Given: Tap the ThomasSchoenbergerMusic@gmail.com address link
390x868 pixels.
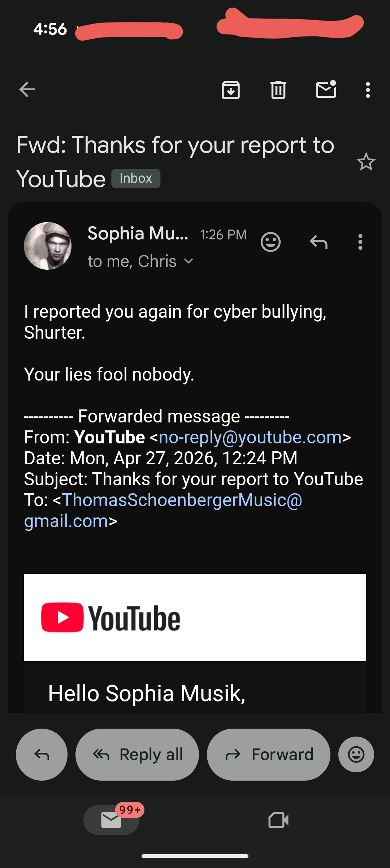Looking at the screenshot, I should pos(182,500).
